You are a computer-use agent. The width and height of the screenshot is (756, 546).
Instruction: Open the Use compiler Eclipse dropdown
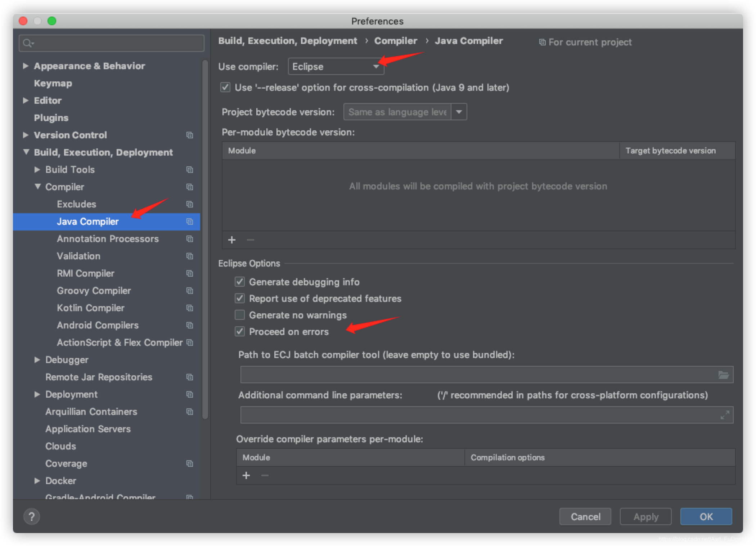pyautogui.click(x=336, y=67)
